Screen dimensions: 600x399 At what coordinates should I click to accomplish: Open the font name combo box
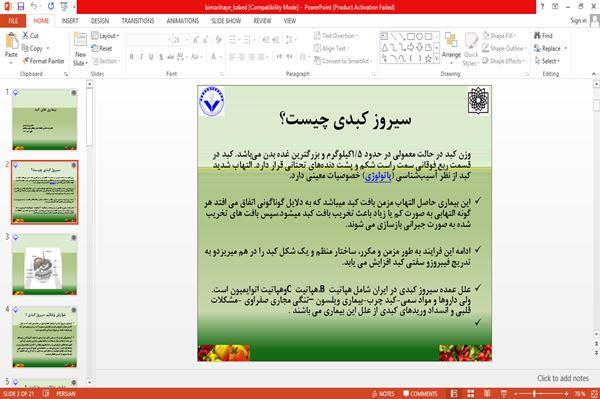pos(149,40)
